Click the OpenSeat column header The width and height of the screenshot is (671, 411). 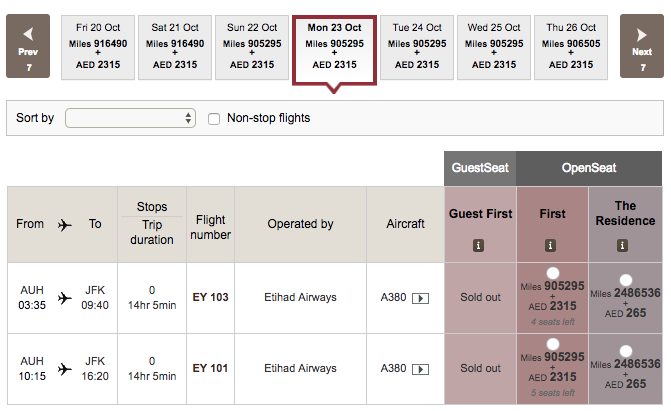click(588, 168)
